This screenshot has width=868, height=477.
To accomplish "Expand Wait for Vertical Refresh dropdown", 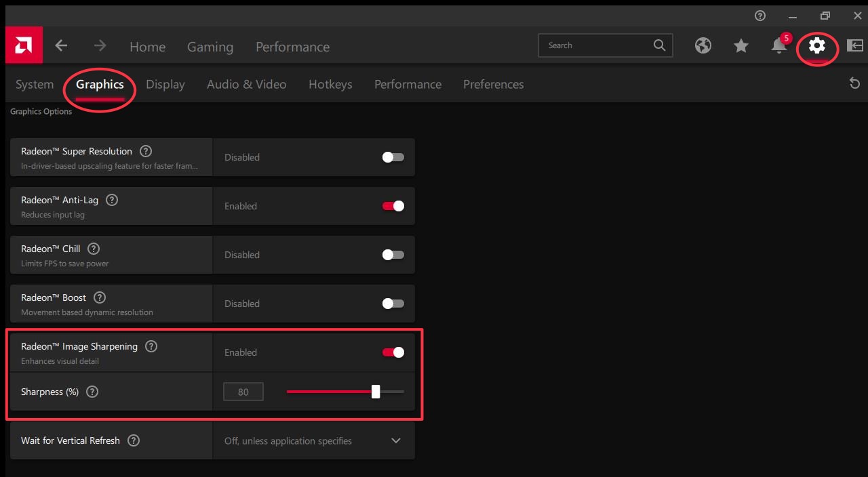I will [x=396, y=440].
